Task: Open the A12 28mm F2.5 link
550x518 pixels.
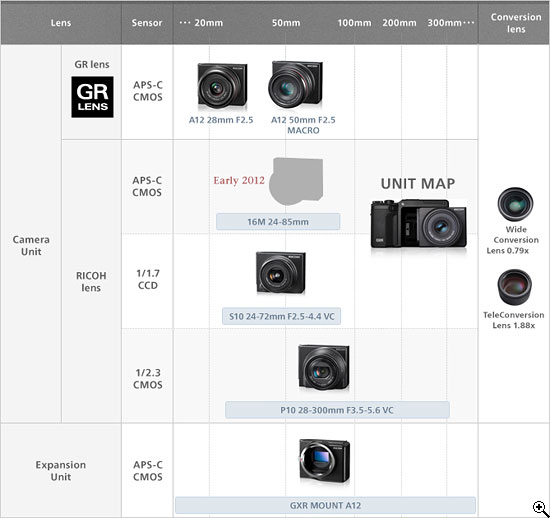Action: (221, 120)
